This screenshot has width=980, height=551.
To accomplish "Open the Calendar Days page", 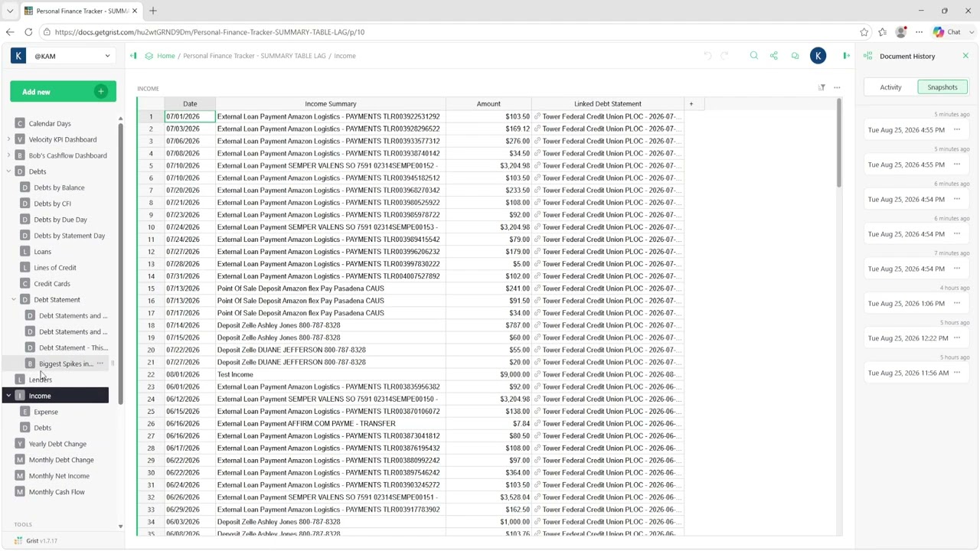I will (x=50, y=123).
